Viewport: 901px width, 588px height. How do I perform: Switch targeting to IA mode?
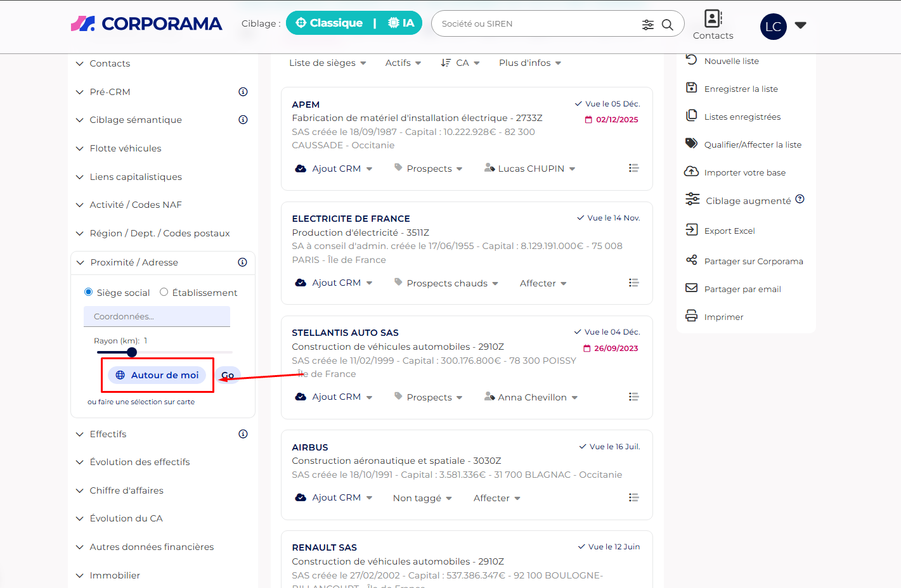pyautogui.click(x=401, y=23)
